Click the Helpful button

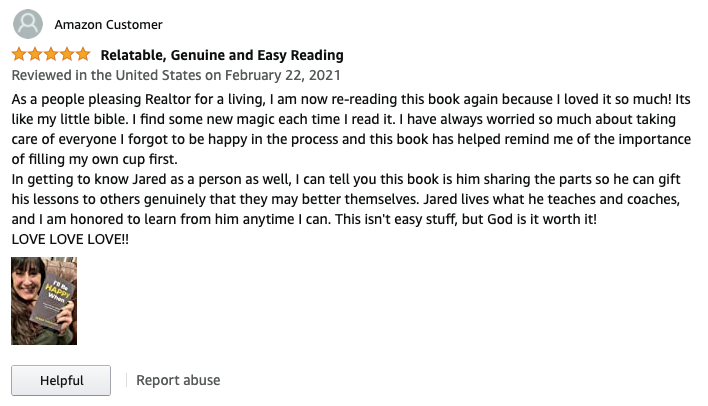coord(61,381)
